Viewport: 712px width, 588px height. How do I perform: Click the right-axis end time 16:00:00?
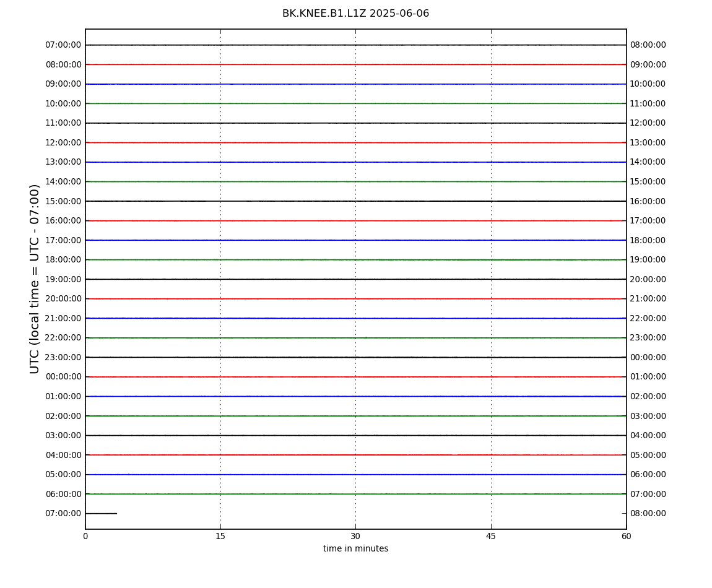[648, 201]
